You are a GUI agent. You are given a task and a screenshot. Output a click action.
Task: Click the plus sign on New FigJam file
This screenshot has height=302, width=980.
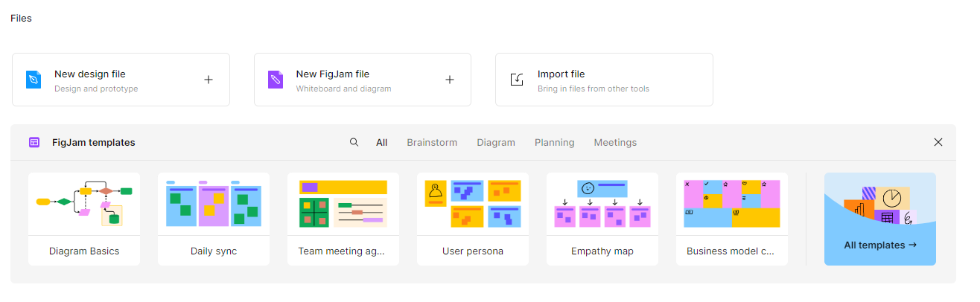pyautogui.click(x=450, y=80)
